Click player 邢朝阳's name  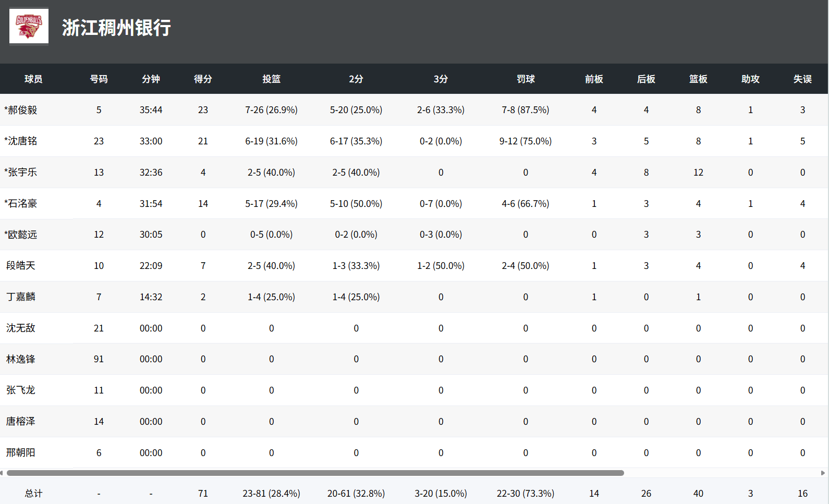tap(21, 453)
